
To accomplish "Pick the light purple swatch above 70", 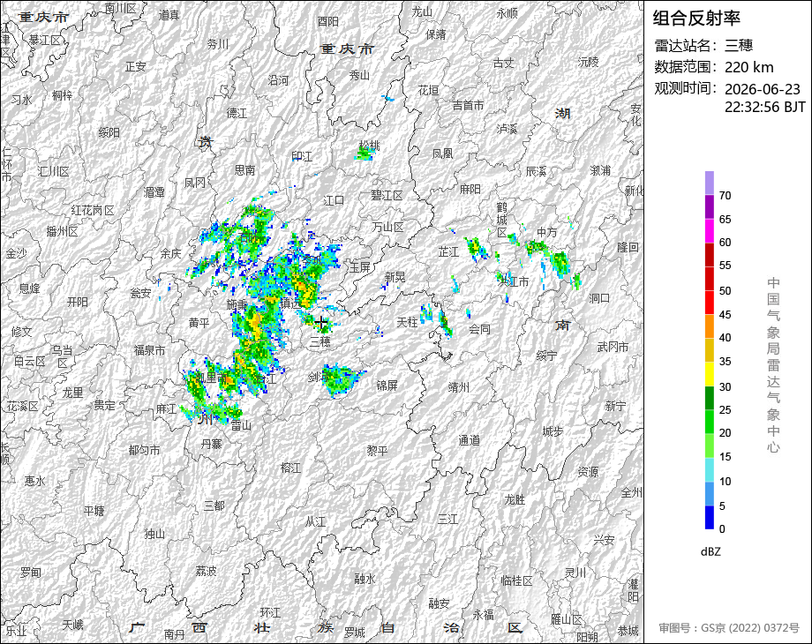I will (710, 183).
